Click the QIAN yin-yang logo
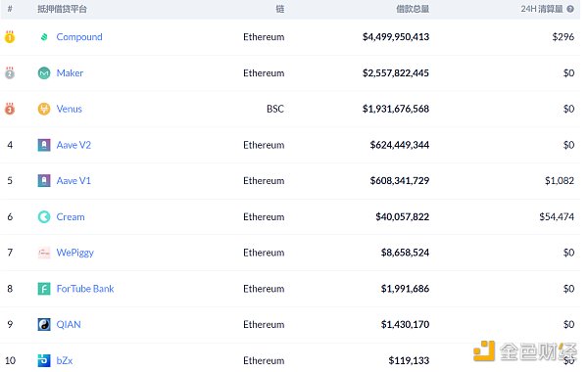Image resolution: width=588 pixels, height=372 pixels. click(44, 324)
